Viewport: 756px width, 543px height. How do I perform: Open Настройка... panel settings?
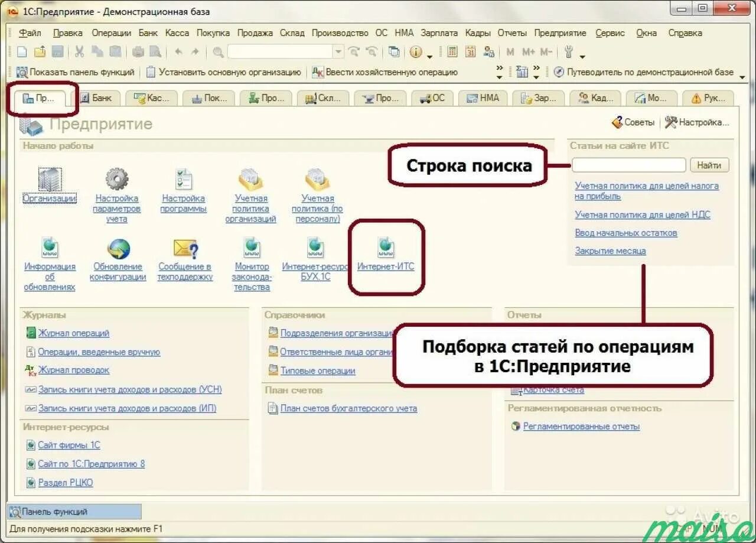coord(697,122)
